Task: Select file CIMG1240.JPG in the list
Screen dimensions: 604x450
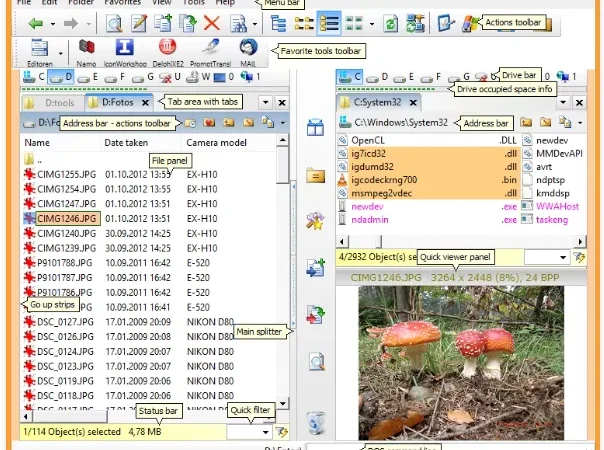Action: (x=66, y=233)
